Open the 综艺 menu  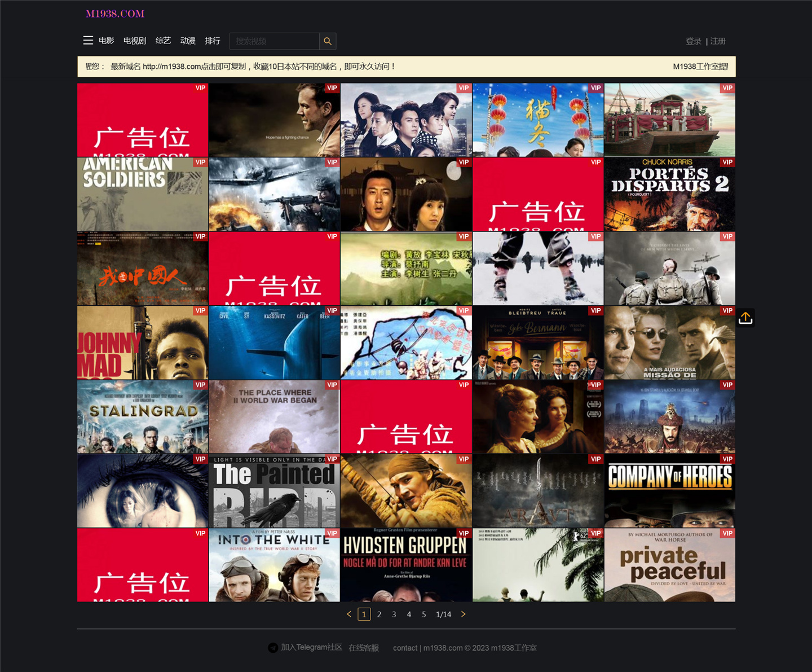[x=163, y=41]
